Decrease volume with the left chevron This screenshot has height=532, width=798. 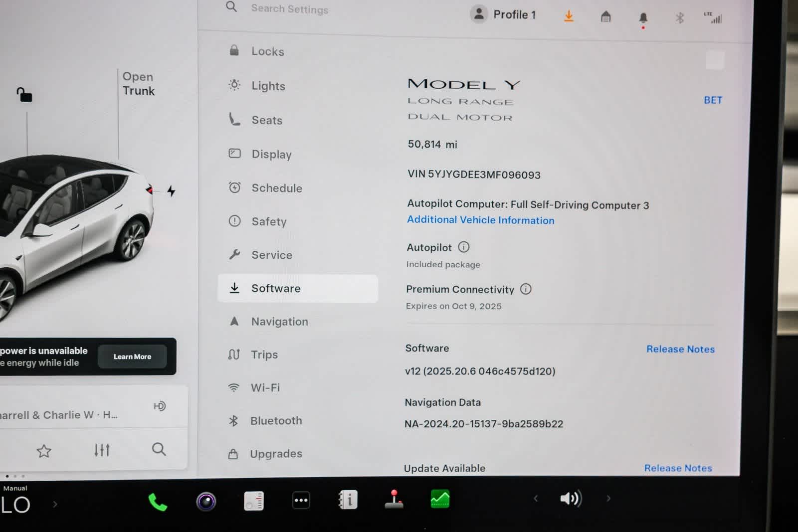tap(536, 498)
